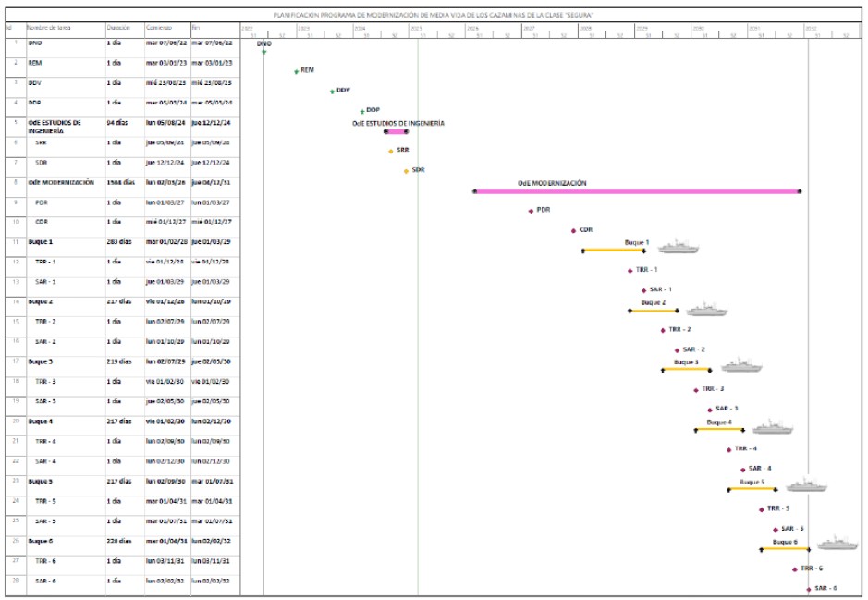Select the ship icon next to Buque 6
The height and width of the screenshot is (600, 868).
pos(837,544)
